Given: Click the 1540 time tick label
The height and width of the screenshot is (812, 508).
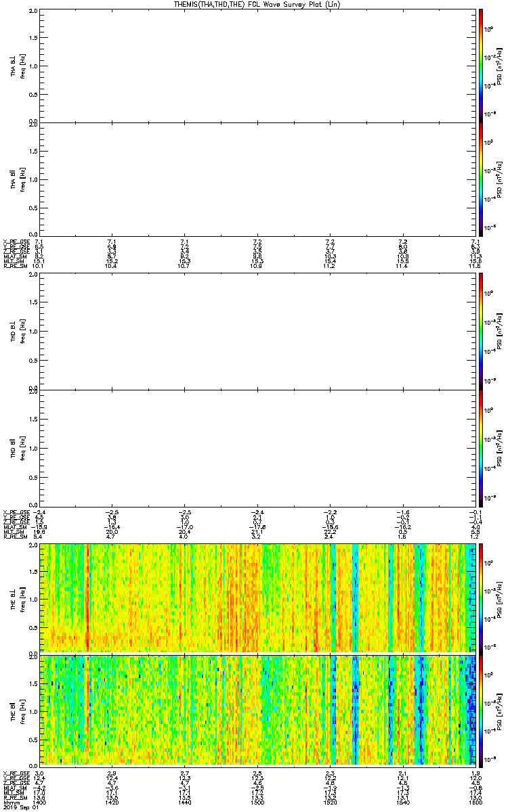Looking at the screenshot, I should pos(404,802).
